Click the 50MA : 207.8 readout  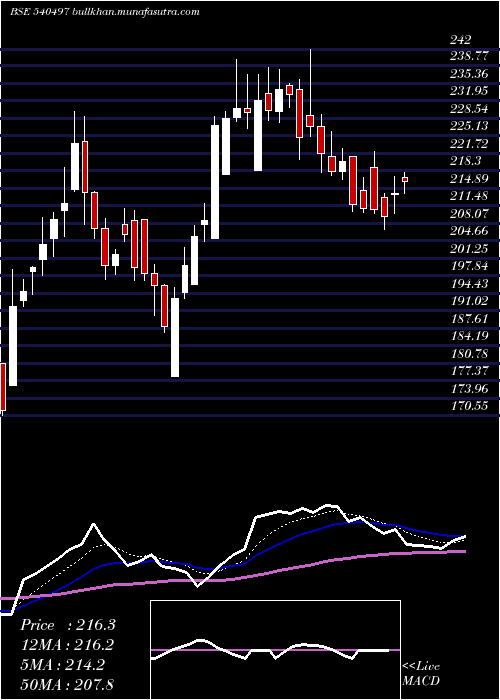point(67,684)
